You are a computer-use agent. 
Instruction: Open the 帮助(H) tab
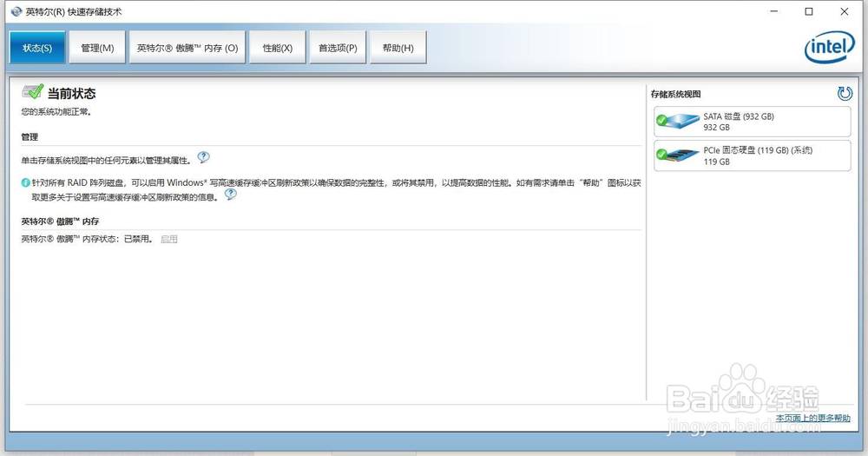click(x=398, y=48)
